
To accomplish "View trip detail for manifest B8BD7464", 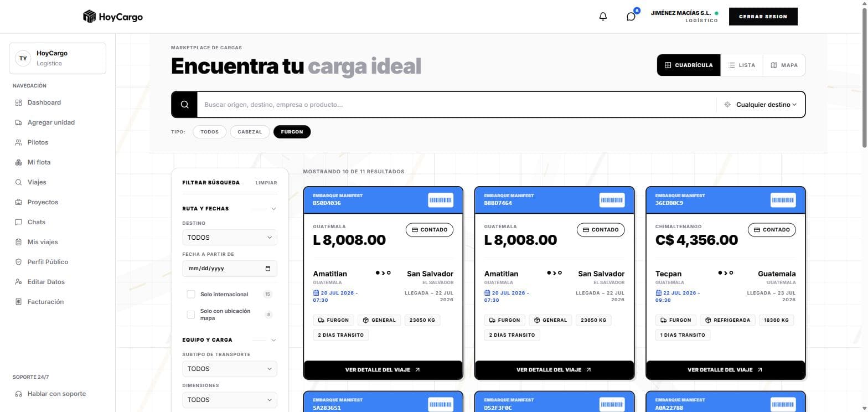I will pos(554,369).
